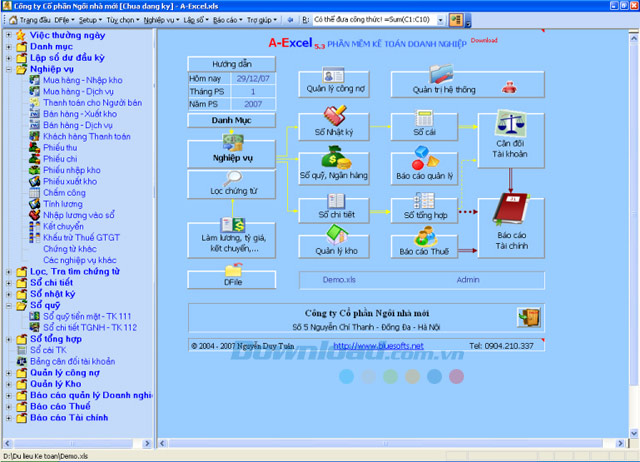This screenshot has width=640, height=462.
Task: Select Phiếu thu in the tree
Action: (61, 147)
